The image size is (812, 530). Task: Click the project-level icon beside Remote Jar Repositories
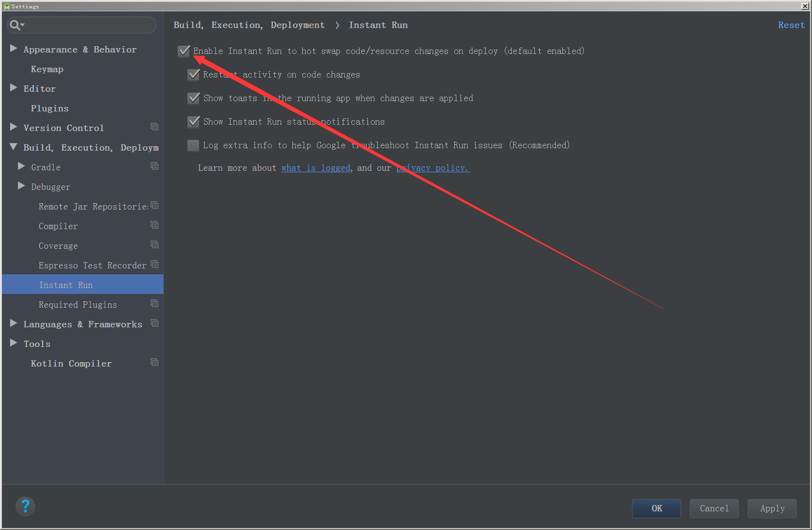click(155, 206)
